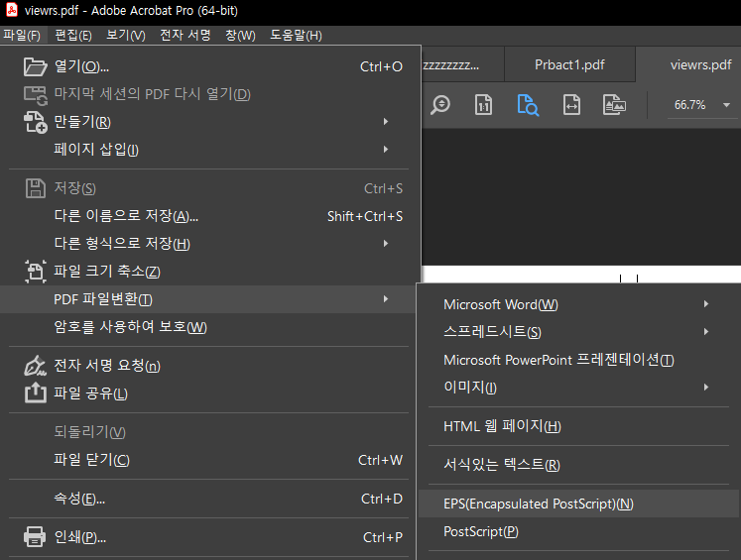Click the zoom magnifier toolbar icon
The height and width of the screenshot is (560, 741).
(440, 105)
